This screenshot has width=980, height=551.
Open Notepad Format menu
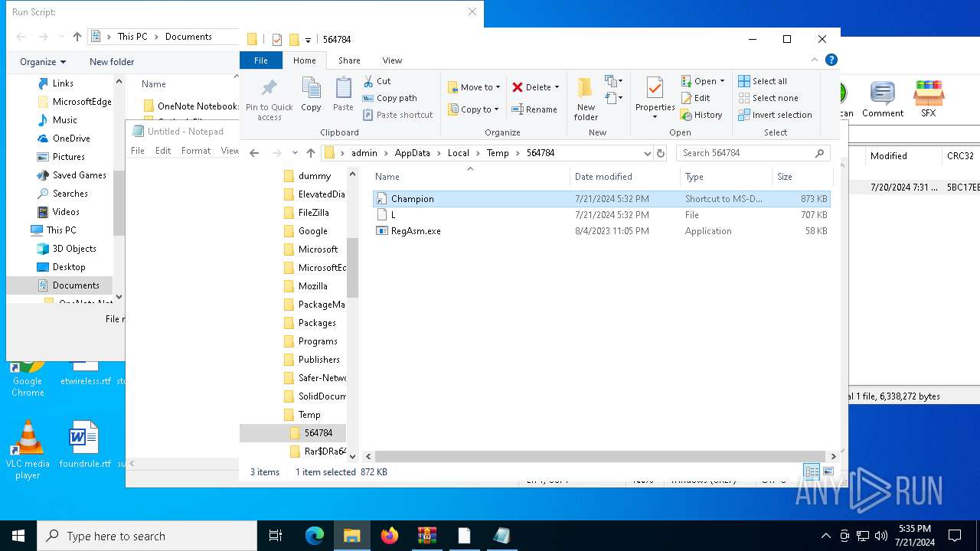coord(196,151)
